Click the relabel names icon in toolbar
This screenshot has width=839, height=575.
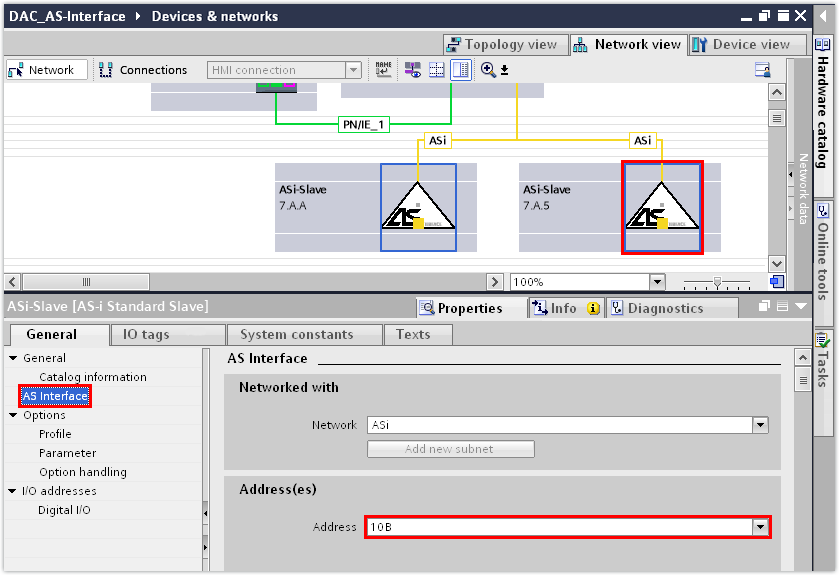tap(384, 70)
